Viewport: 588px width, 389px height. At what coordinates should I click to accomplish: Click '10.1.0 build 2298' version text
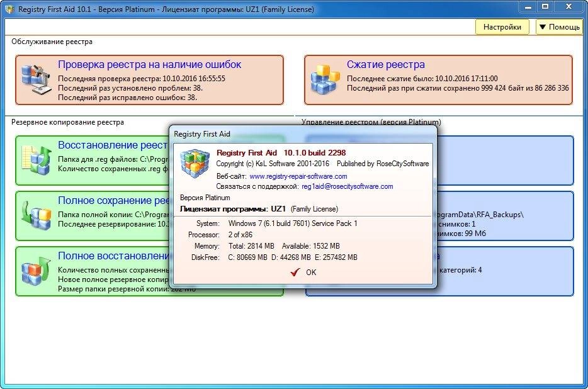tap(315, 153)
